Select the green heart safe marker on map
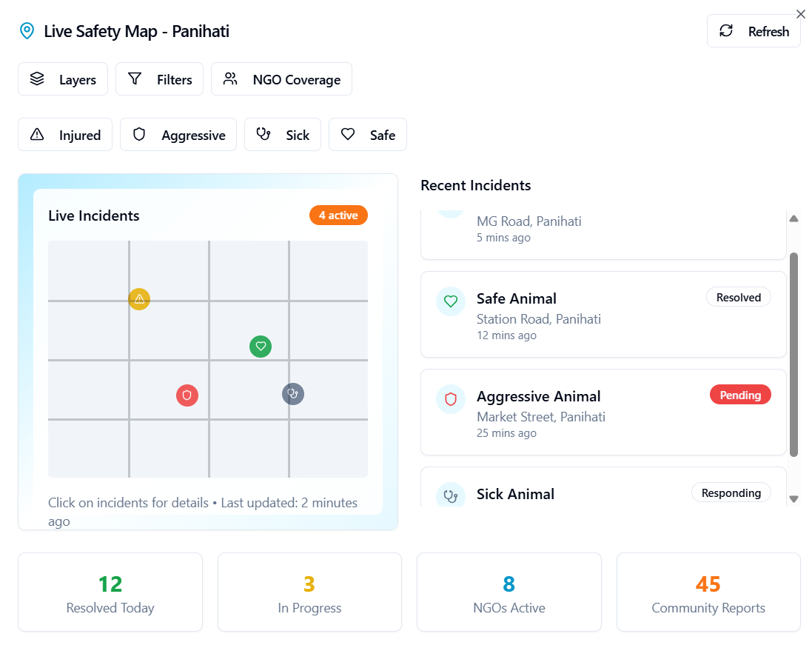The image size is (812, 648). 261,346
